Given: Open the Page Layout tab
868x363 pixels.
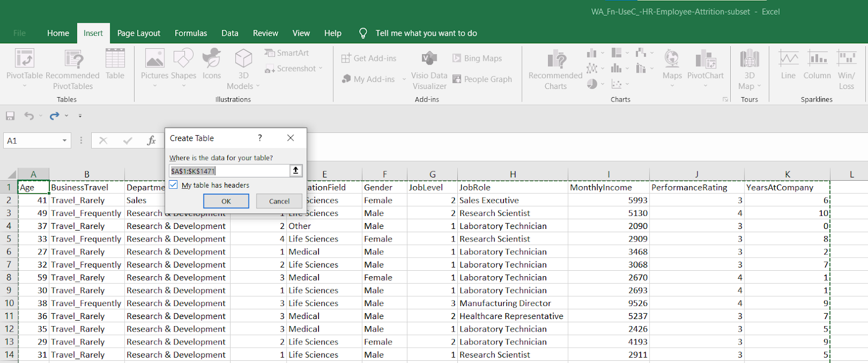Looking at the screenshot, I should 139,33.
